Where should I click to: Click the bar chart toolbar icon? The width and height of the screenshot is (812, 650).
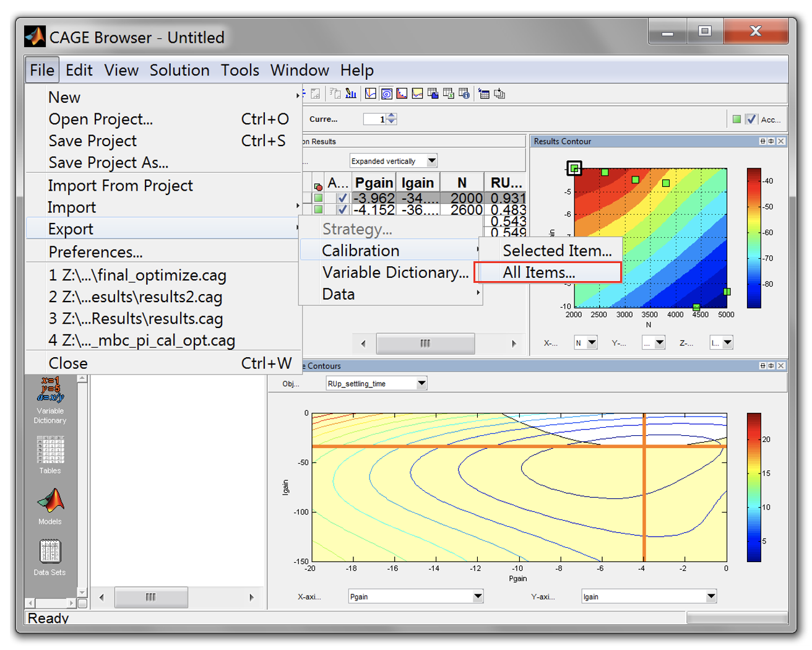[x=351, y=93]
